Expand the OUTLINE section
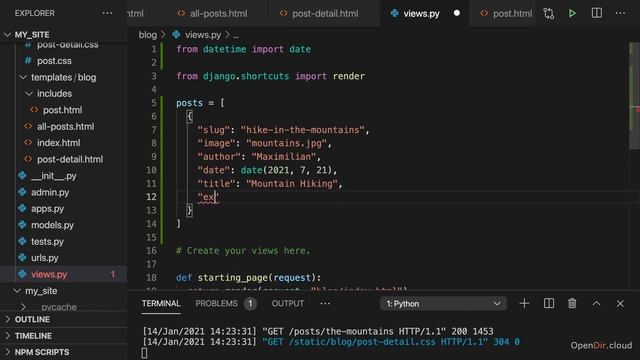The height and width of the screenshot is (360, 640). pos(64,319)
